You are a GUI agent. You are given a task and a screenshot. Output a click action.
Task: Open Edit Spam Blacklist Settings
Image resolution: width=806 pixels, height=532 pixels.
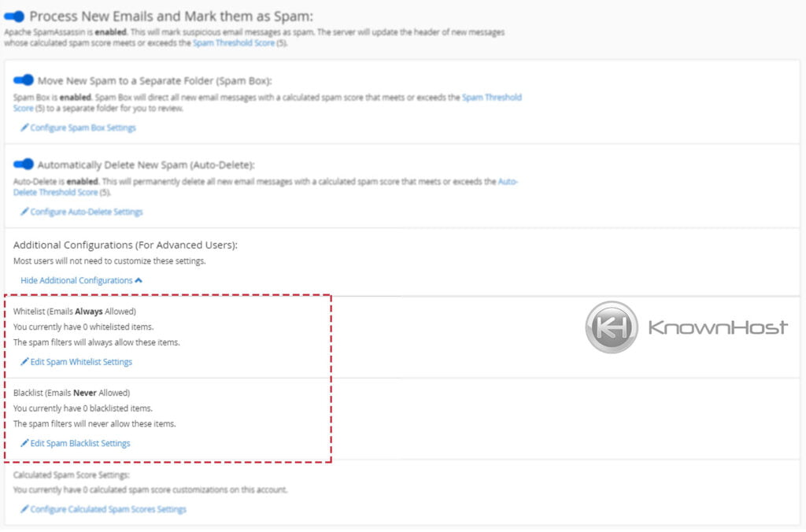[75, 443]
